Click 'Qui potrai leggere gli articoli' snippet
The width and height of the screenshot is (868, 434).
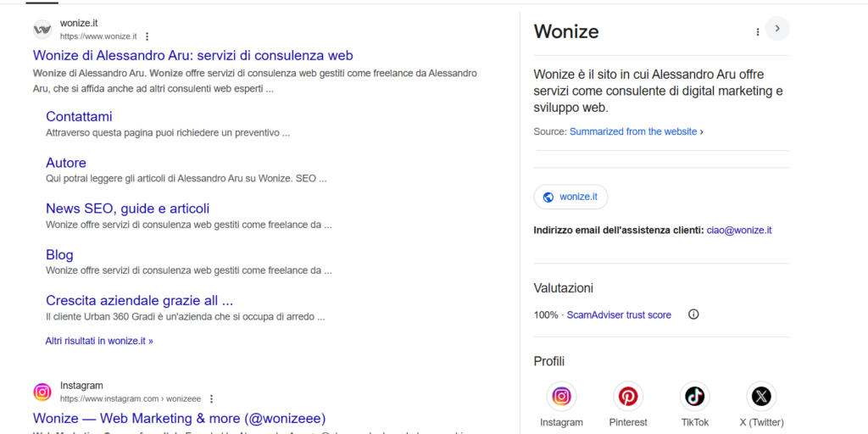(x=186, y=179)
